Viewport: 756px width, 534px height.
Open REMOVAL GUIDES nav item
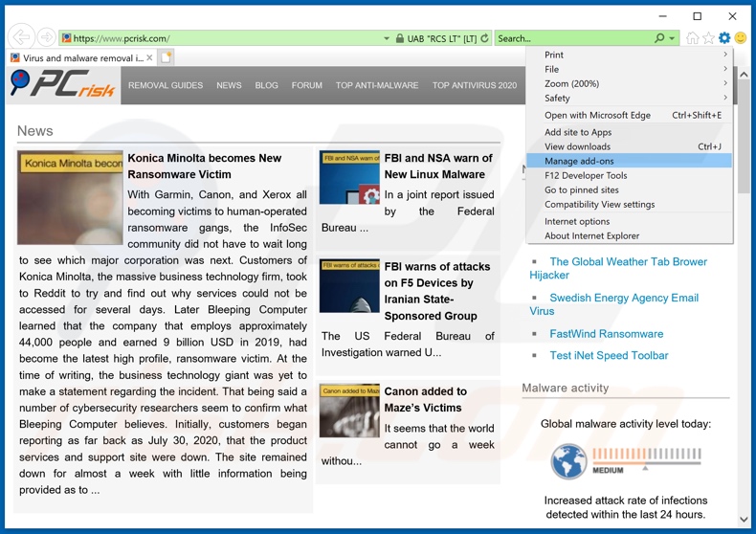coord(166,85)
